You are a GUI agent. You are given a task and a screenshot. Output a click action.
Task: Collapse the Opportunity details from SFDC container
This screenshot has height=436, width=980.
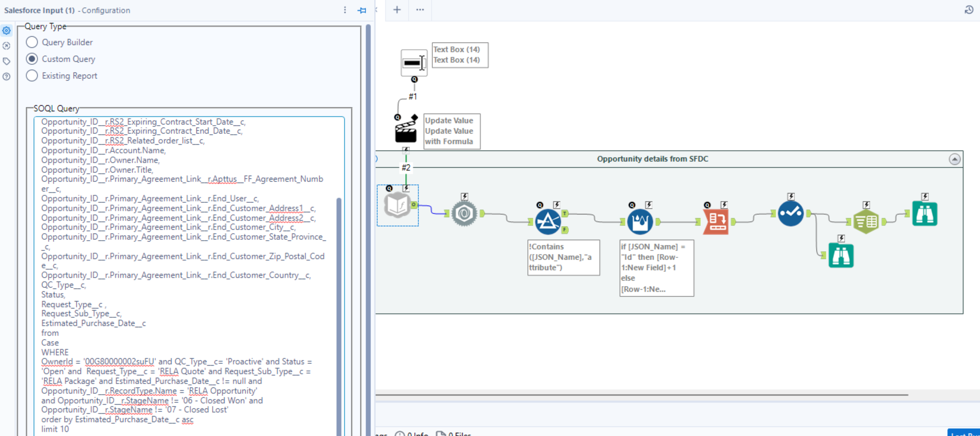(954, 159)
